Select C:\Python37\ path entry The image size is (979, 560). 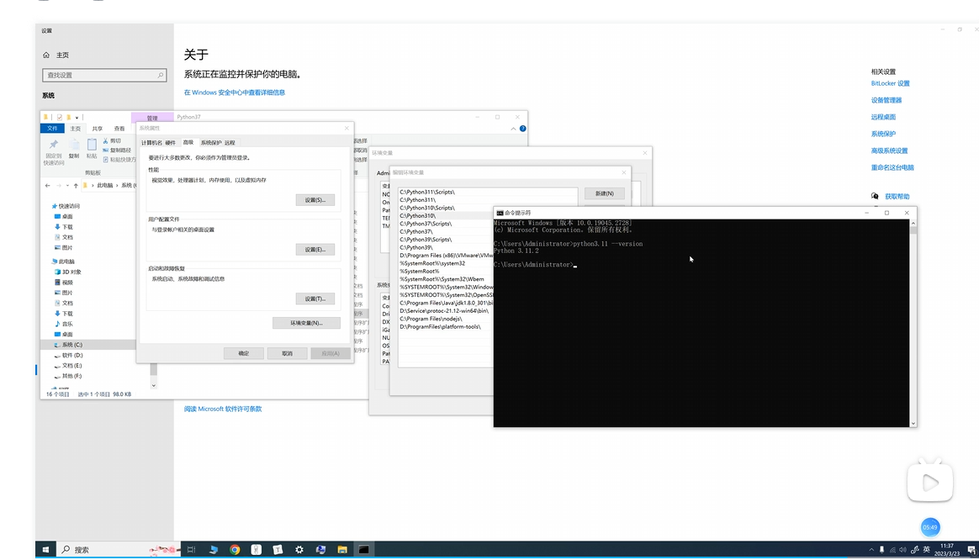click(x=446, y=231)
